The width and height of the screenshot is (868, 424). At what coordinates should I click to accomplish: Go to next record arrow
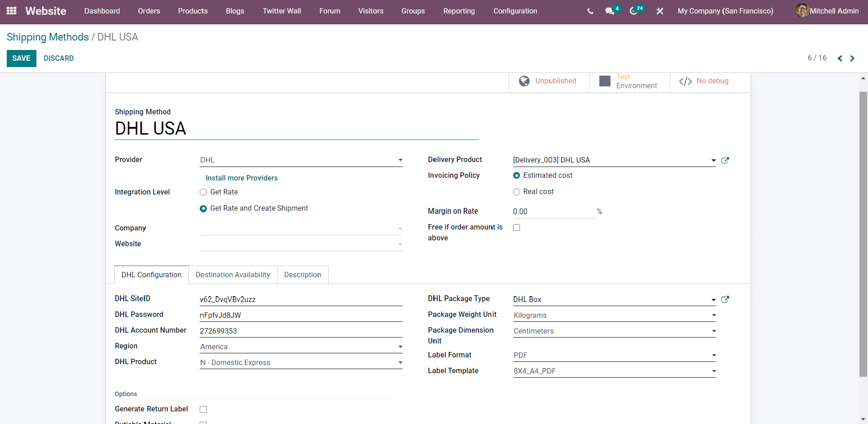point(852,59)
